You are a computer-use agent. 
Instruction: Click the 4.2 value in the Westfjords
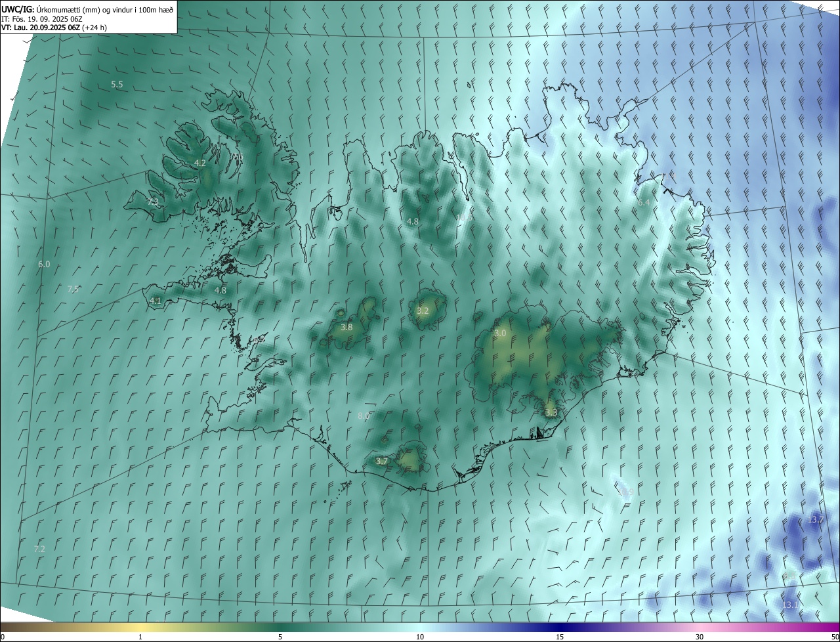200,163
